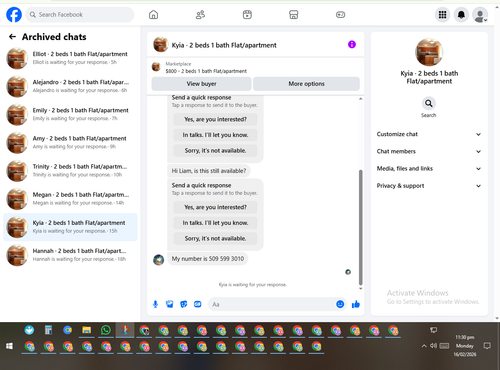Open the Facebook logo home link

pyautogui.click(x=14, y=15)
